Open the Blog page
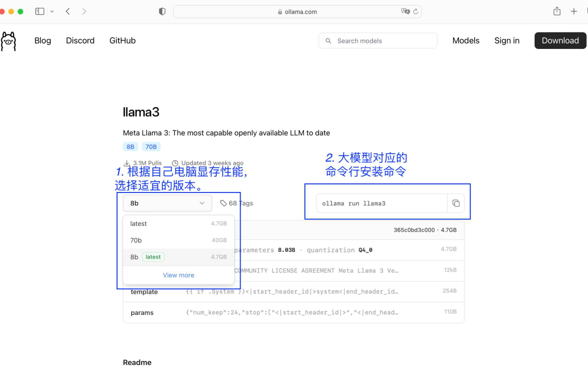Viewport: 588px width, 378px height. point(42,41)
